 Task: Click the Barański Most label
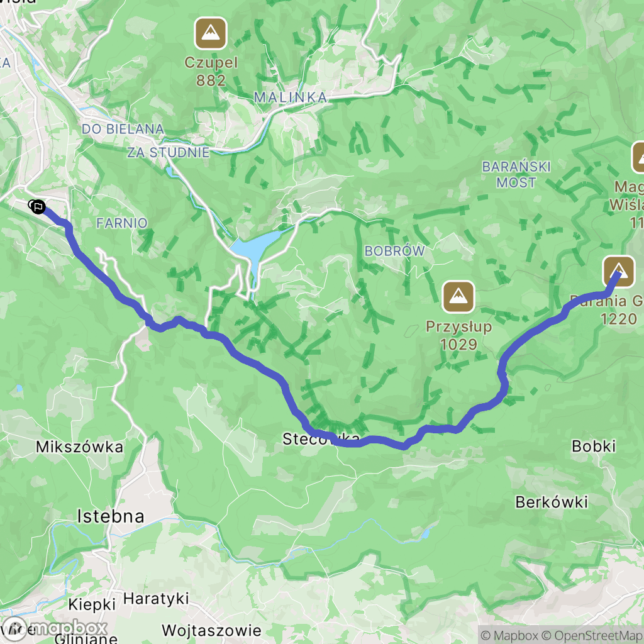coord(516,174)
